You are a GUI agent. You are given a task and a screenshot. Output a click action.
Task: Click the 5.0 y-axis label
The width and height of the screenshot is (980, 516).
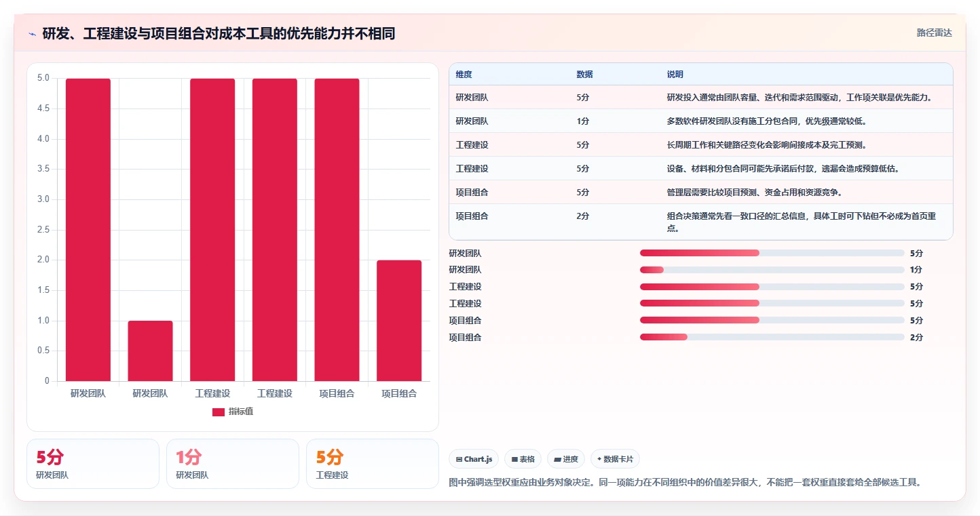point(43,78)
